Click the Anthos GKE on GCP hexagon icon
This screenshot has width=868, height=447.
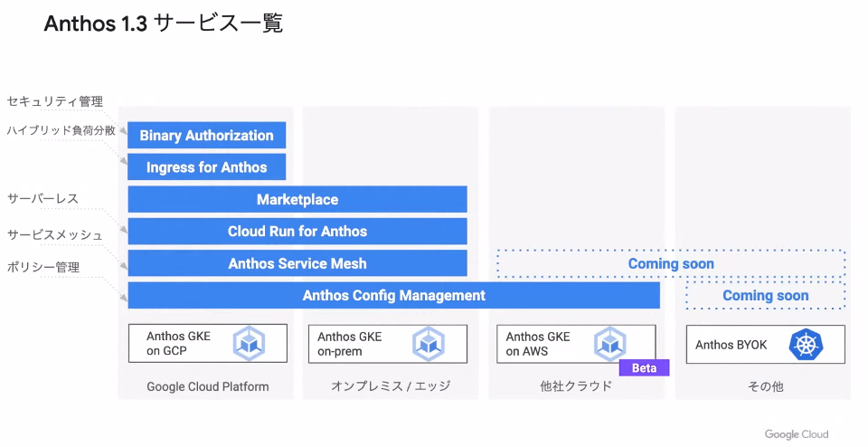[249, 344]
